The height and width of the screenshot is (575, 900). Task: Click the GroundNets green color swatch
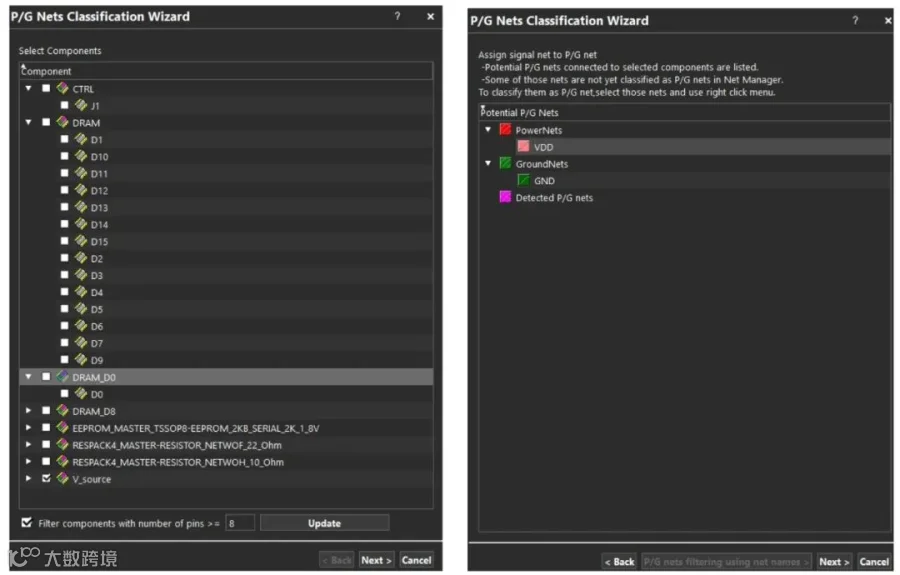505,164
